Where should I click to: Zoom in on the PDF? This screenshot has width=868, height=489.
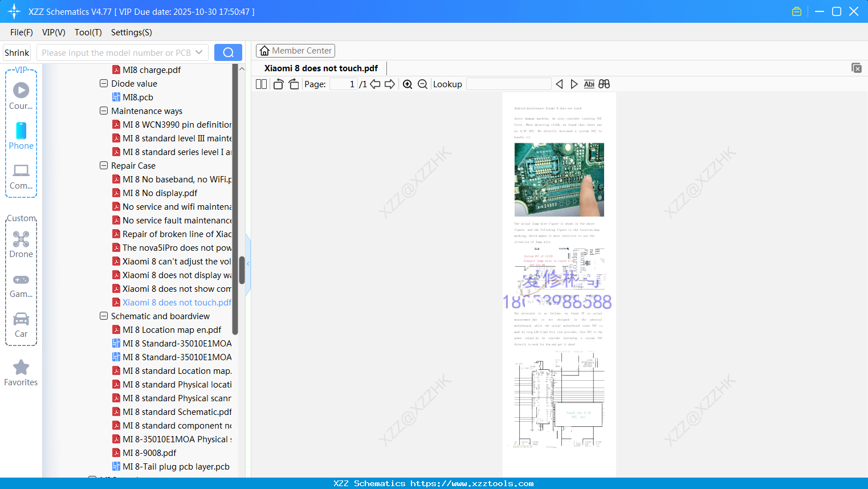click(407, 84)
